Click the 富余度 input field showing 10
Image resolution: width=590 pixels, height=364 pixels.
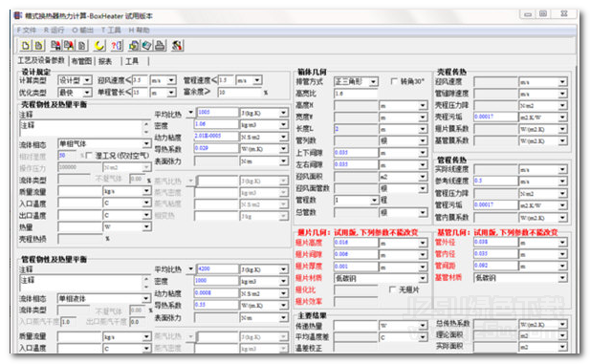[x=240, y=92]
